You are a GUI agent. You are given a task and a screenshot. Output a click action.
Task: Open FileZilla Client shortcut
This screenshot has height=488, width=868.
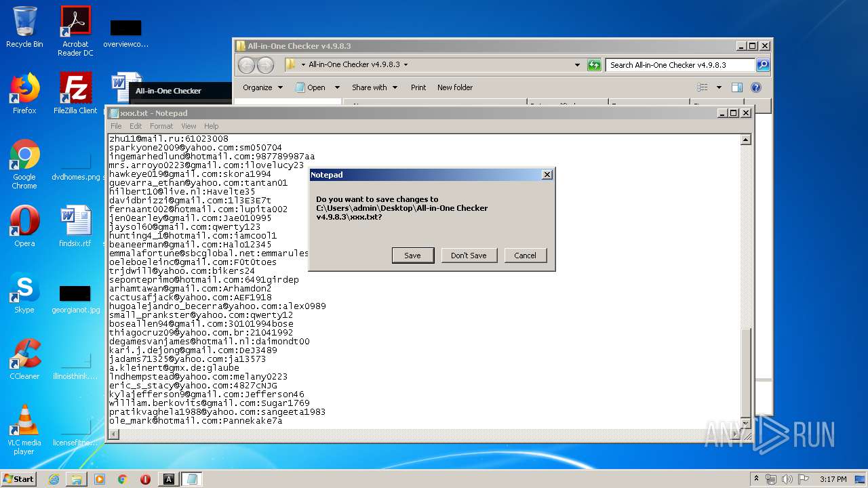tap(75, 94)
